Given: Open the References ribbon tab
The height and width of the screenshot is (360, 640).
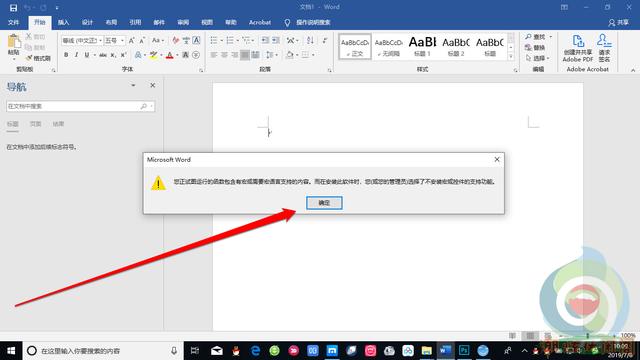Looking at the screenshot, I should (x=135, y=22).
